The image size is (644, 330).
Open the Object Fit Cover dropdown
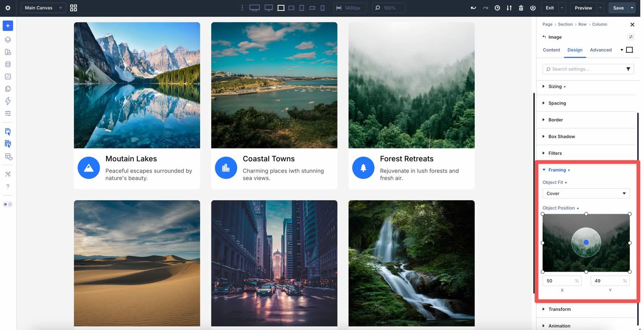(x=586, y=193)
